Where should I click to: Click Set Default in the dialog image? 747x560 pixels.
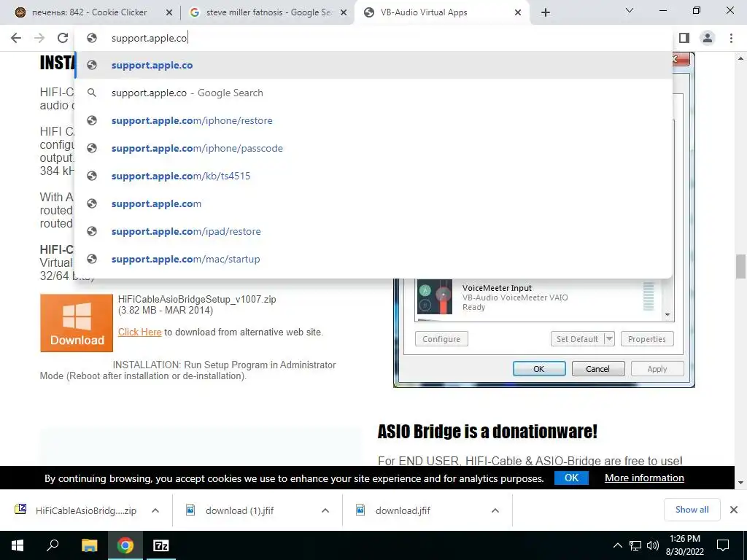577,339
